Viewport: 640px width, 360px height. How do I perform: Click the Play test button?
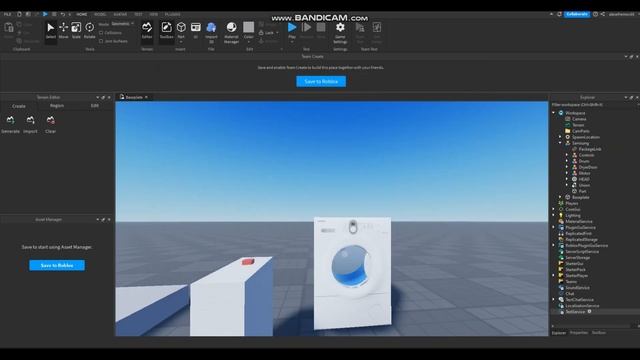292,28
